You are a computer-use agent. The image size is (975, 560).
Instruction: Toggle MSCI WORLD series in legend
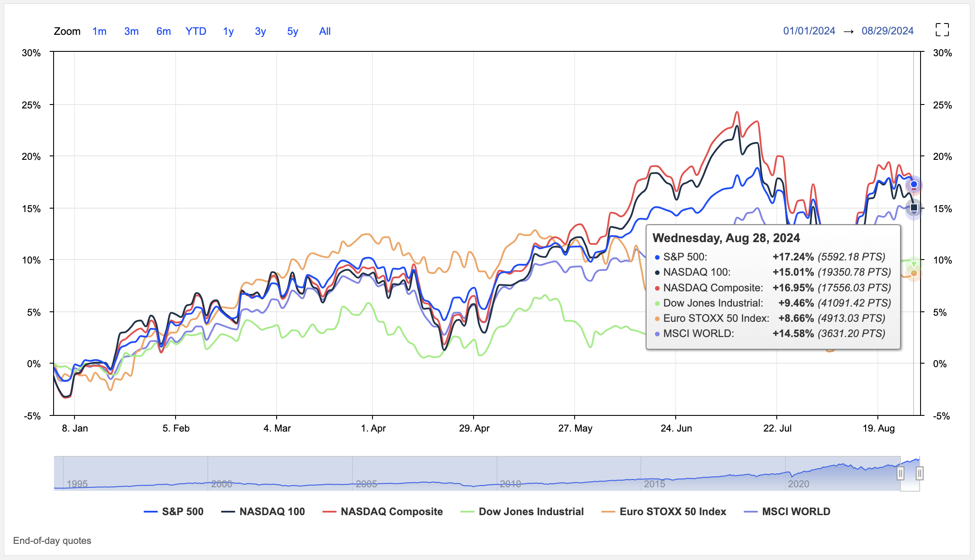[x=787, y=512]
